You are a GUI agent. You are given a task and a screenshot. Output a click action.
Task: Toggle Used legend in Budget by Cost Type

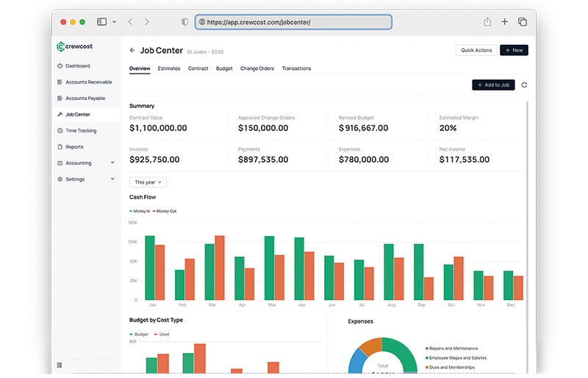click(162, 334)
